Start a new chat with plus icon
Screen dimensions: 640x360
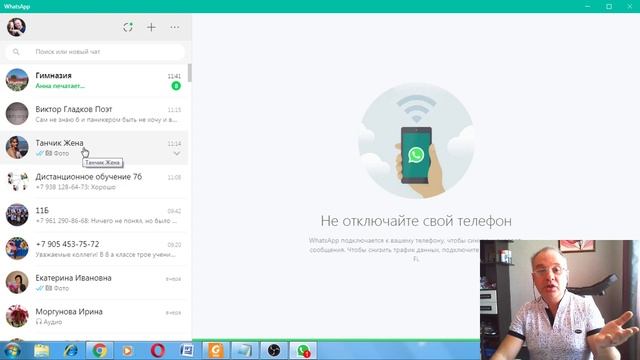pos(151,27)
